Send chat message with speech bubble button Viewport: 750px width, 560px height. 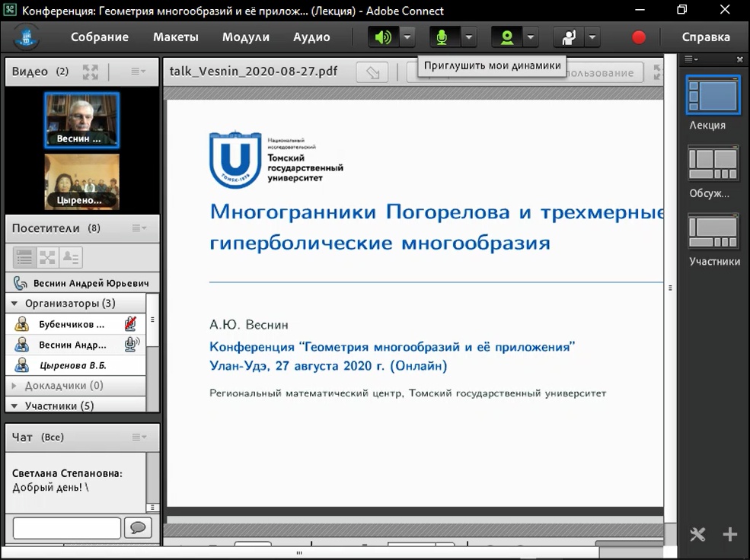(x=138, y=528)
